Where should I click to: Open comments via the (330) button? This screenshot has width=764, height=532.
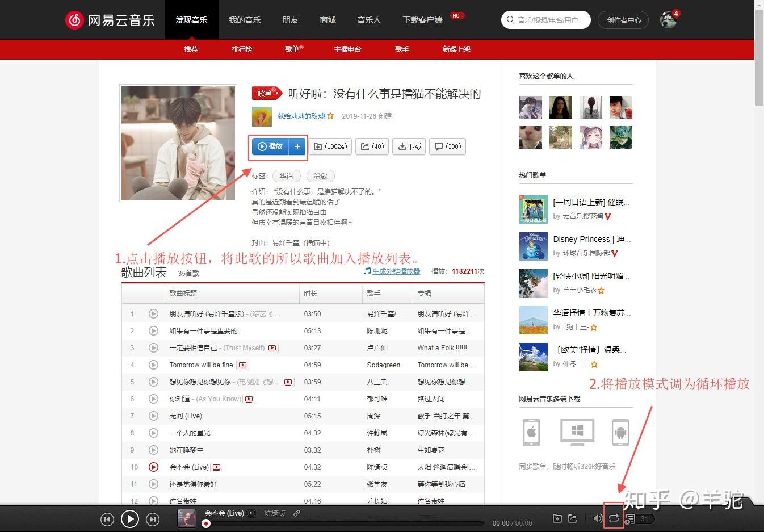coord(448,146)
